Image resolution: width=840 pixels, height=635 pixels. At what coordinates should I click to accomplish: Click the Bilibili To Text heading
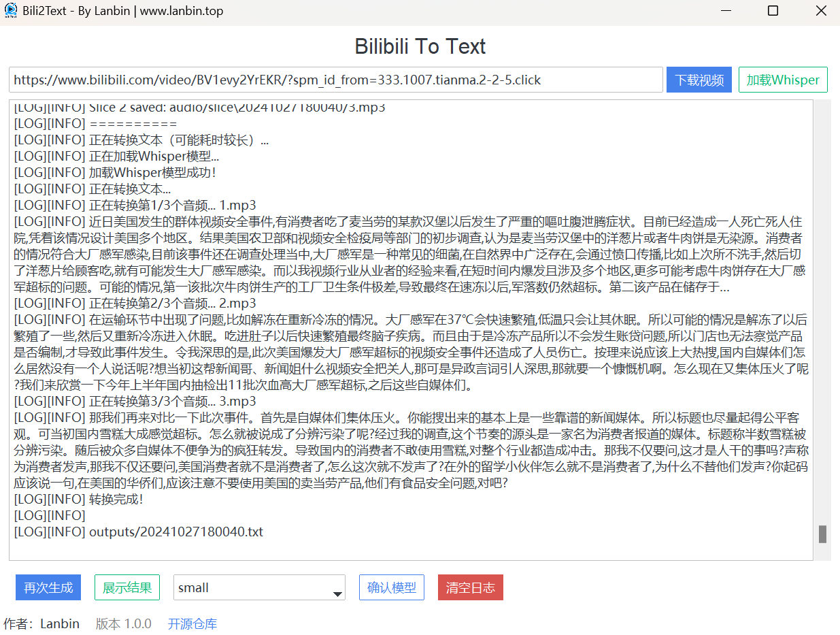click(420, 46)
